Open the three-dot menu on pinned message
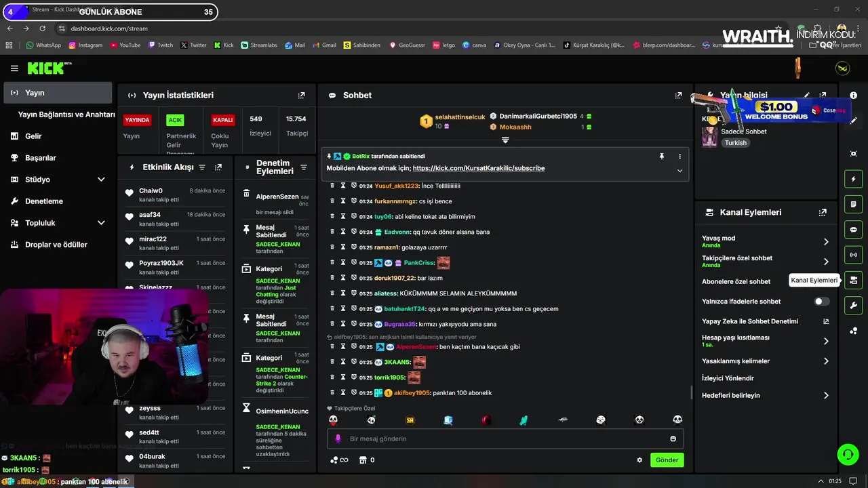The width and height of the screenshot is (868, 488). pyautogui.click(x=679, y=156)
